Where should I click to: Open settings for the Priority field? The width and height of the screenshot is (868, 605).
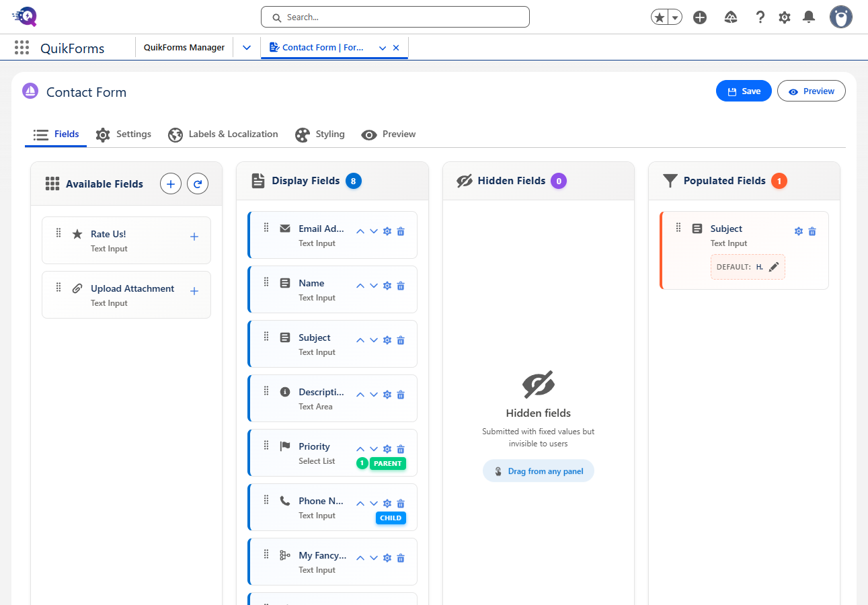coord(387,448)
